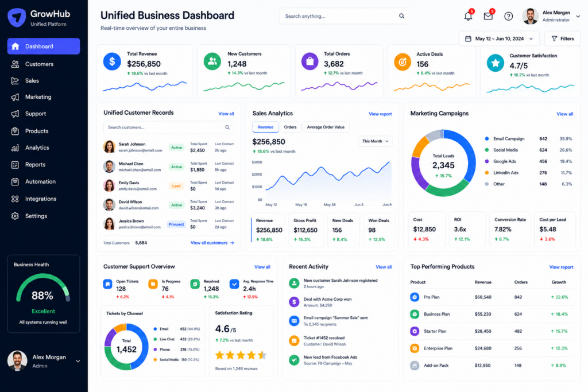588x392 pixels.
Task: Click the Prospect status badge for Jessica Brown
Action: click(176, 224)
